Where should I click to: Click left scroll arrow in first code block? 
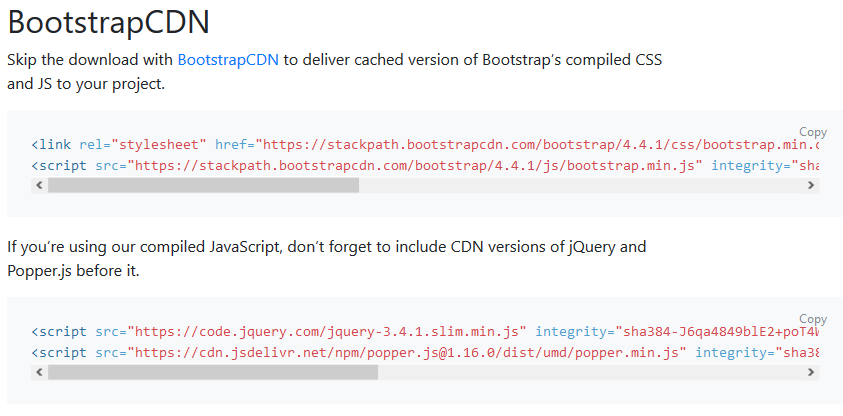click(39, 185)
